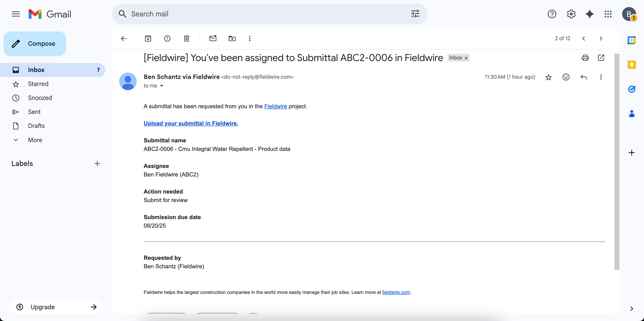Delete the email with trash icon

[x=186, y=38]
